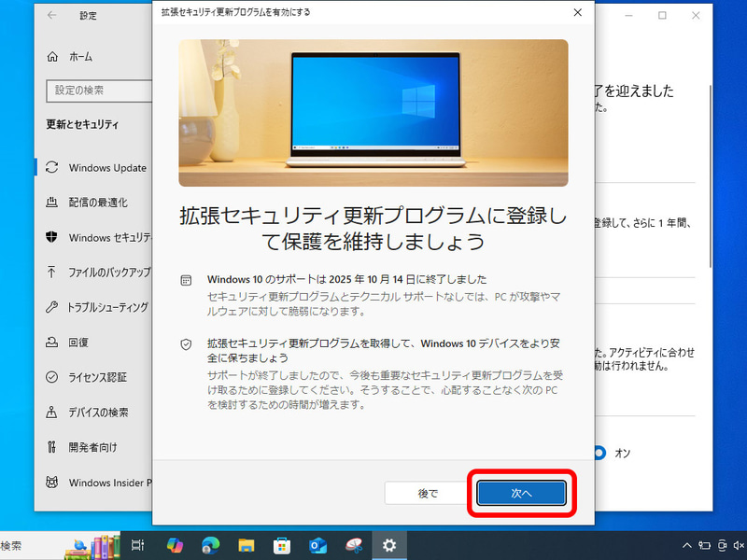Click the 後で (Later) button
This screenshot has height=560, width=747.
coord(430,494)
